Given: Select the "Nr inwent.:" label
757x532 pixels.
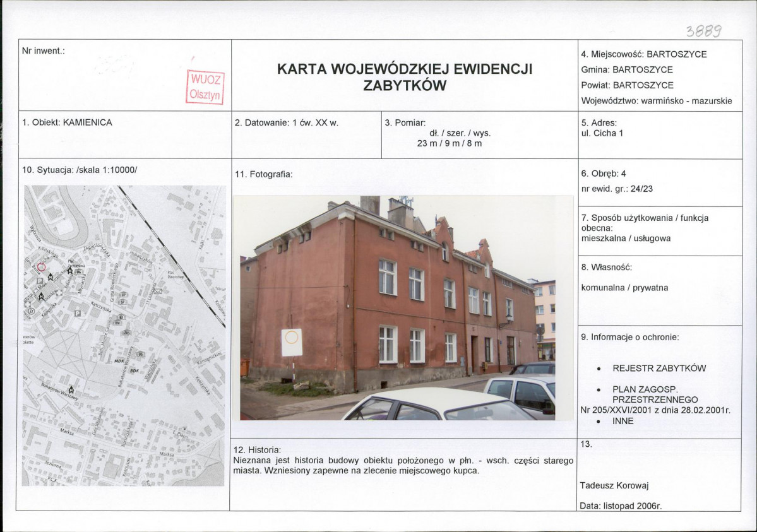Looking at the screenshot, I should click(x=44, y=50).
